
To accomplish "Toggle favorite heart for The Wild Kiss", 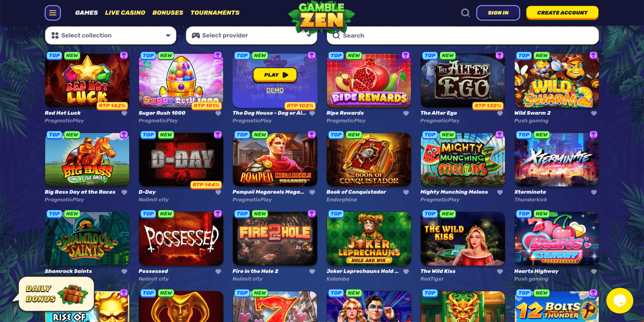I will (x=500, y=272).
